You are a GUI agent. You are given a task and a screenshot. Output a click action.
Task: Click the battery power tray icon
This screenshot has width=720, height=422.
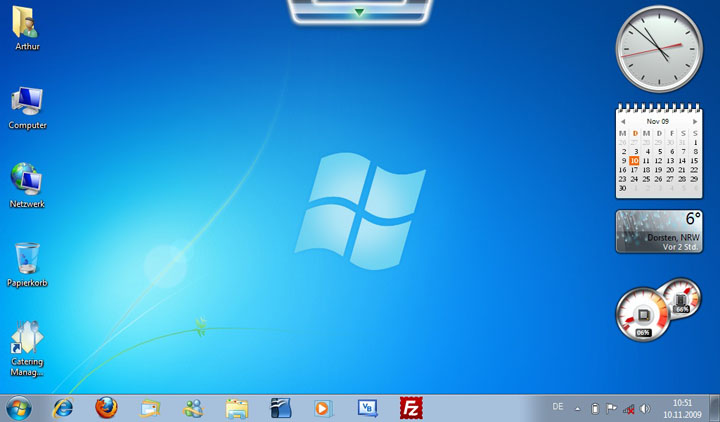(x=595, y=408)
